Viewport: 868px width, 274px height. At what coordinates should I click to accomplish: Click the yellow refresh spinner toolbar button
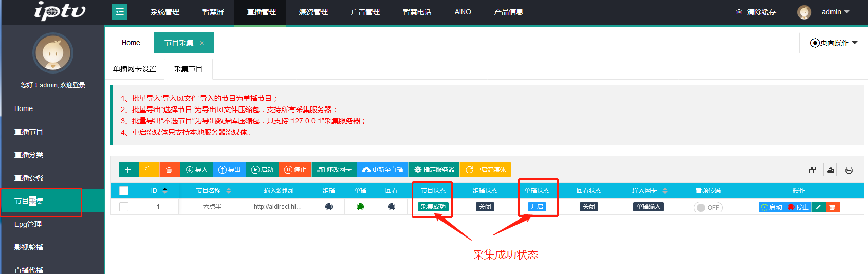click(149, 170)
